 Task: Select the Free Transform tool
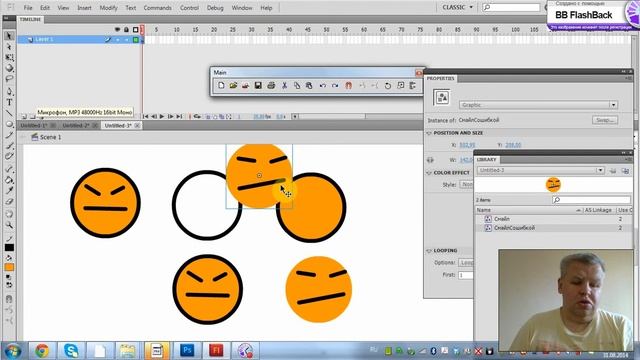click(x=9, y=58)
